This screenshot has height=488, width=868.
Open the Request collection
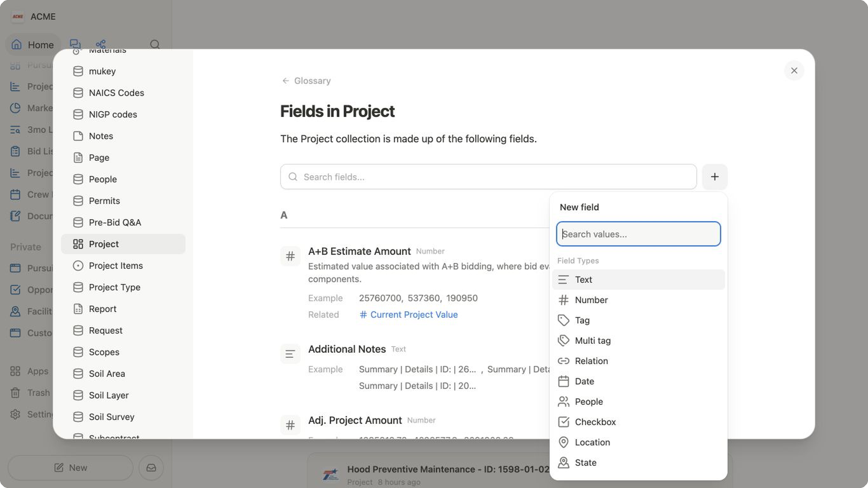coord(123,331)
